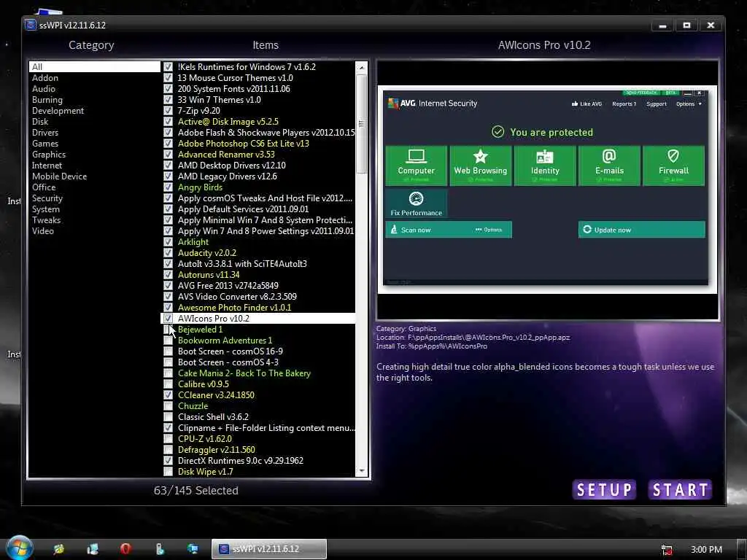
Task: Click the ssWPI title bar icon
Action: (x=31, y=25)
